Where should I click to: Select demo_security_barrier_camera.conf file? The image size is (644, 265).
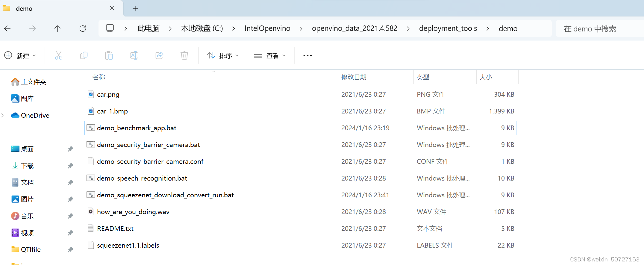(300, 161)
